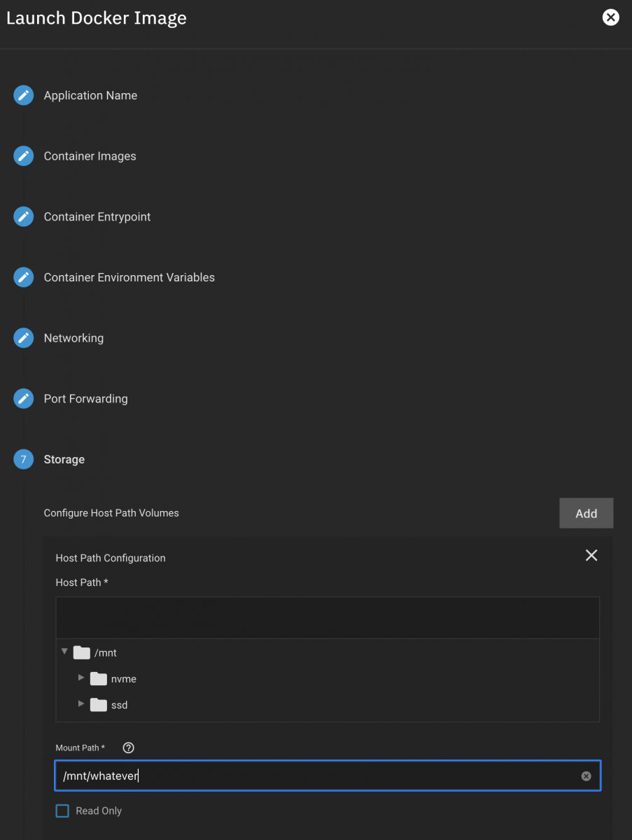Remove the Host Path Configuration entry with X
This screenshot has height=840, width=632.
pos(591,555)
